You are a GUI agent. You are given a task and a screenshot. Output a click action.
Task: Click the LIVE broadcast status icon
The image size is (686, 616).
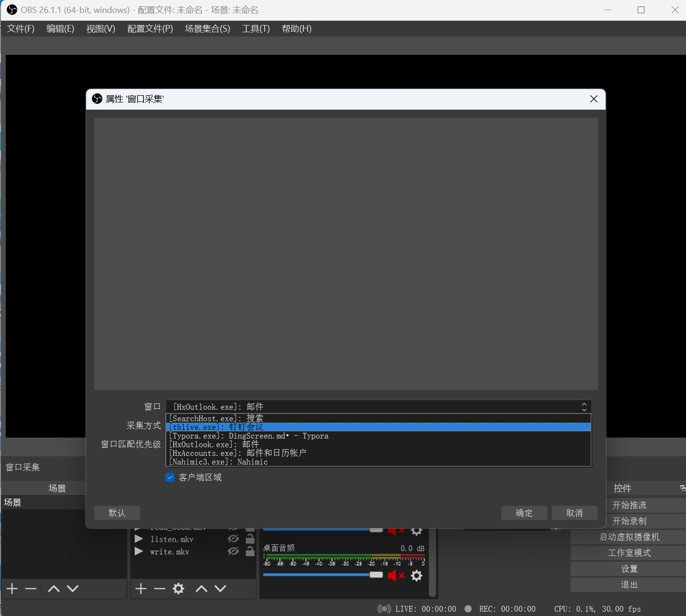click(x=384, y=609)
